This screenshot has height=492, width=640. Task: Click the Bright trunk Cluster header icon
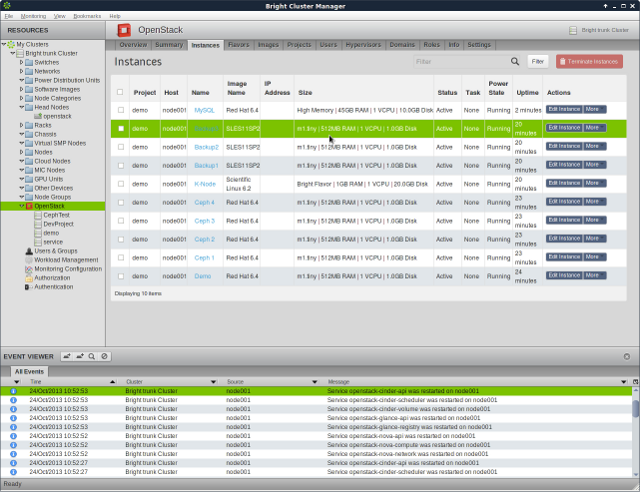click(573, 30)
